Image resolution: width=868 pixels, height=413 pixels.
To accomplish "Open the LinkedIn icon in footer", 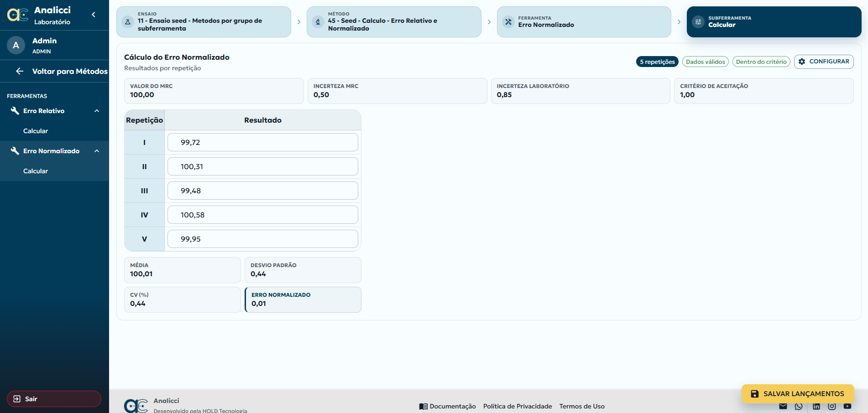I will (816, 406).
